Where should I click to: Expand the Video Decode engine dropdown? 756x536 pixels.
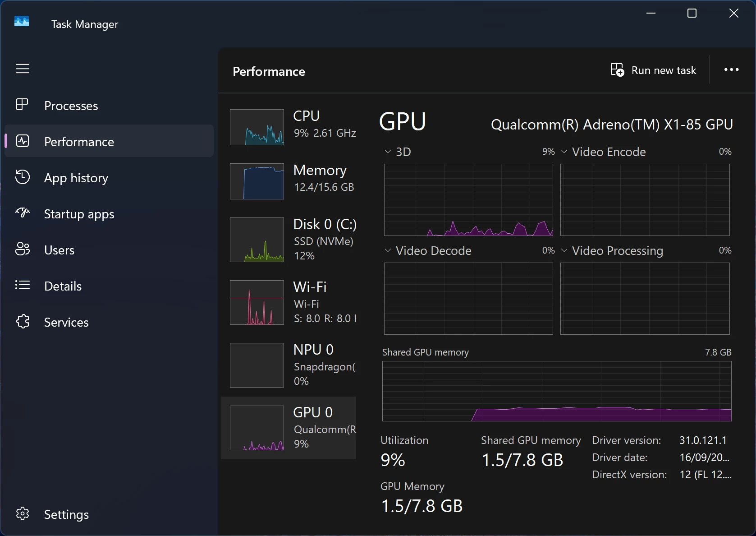[388, 250]
